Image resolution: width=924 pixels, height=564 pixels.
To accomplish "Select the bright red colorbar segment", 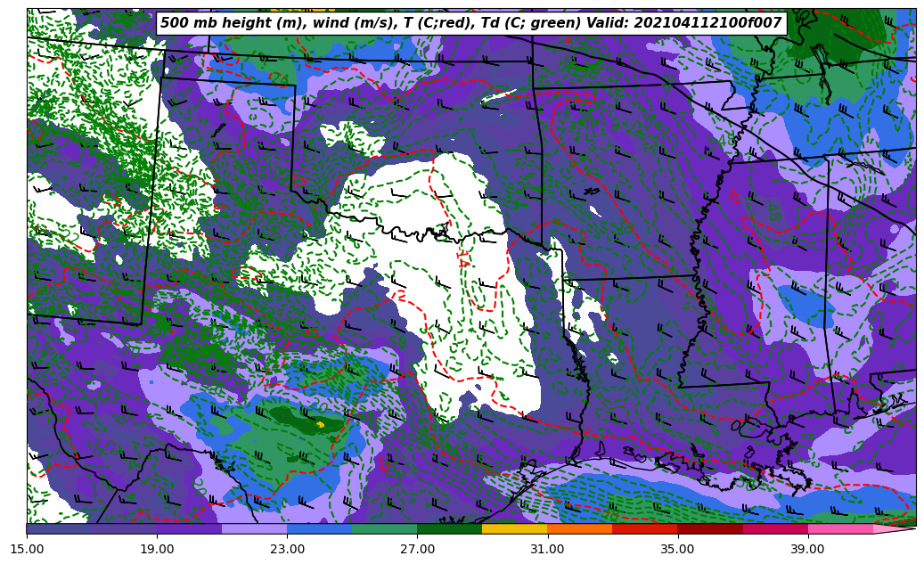I will (644, 528).
